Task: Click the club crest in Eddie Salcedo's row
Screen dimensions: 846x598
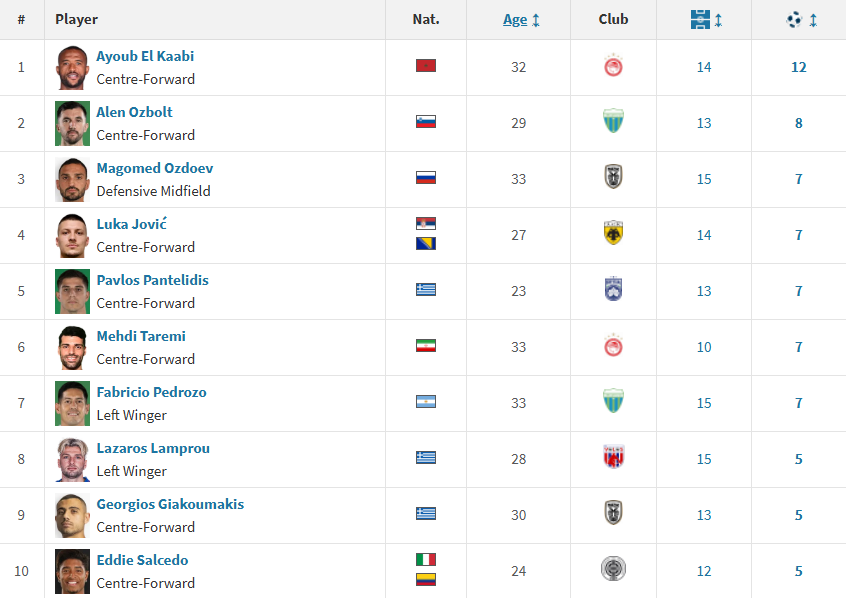Action: [613, 571]
